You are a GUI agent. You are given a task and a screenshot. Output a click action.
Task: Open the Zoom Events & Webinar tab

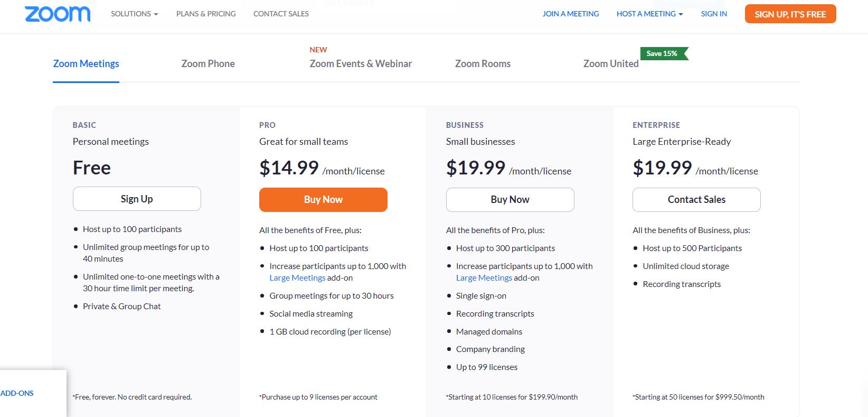point(361,63)
